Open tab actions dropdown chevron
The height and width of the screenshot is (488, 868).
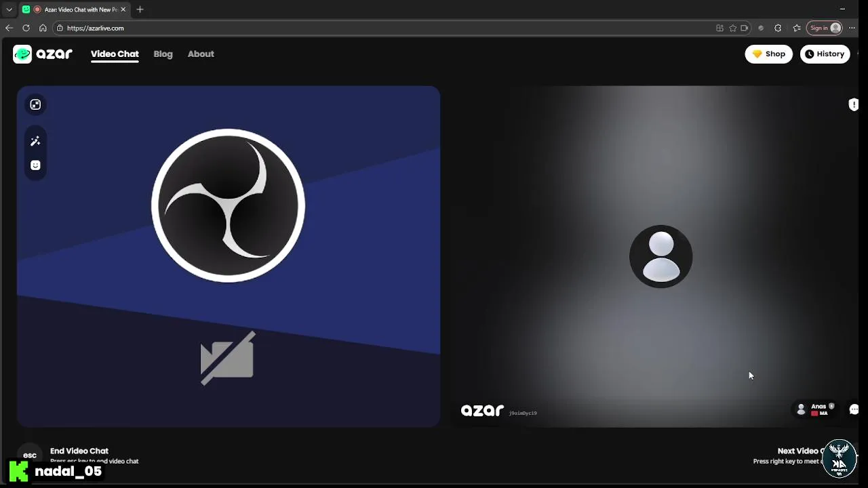[9, 9]
